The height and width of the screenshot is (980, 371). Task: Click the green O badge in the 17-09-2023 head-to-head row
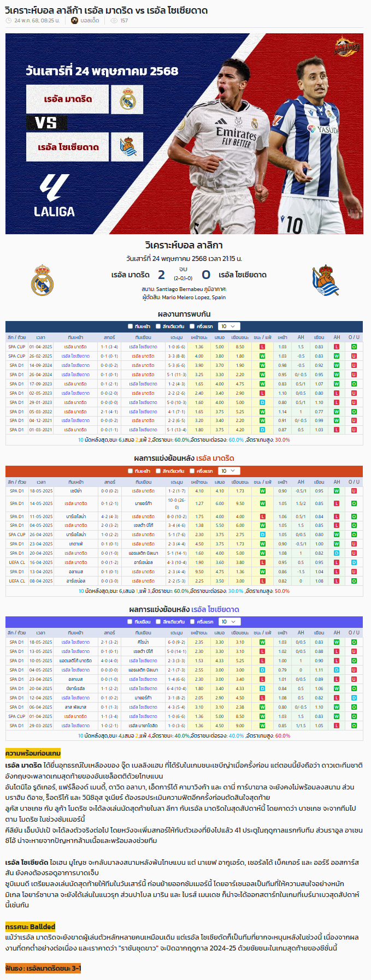(x=354, y=384)
